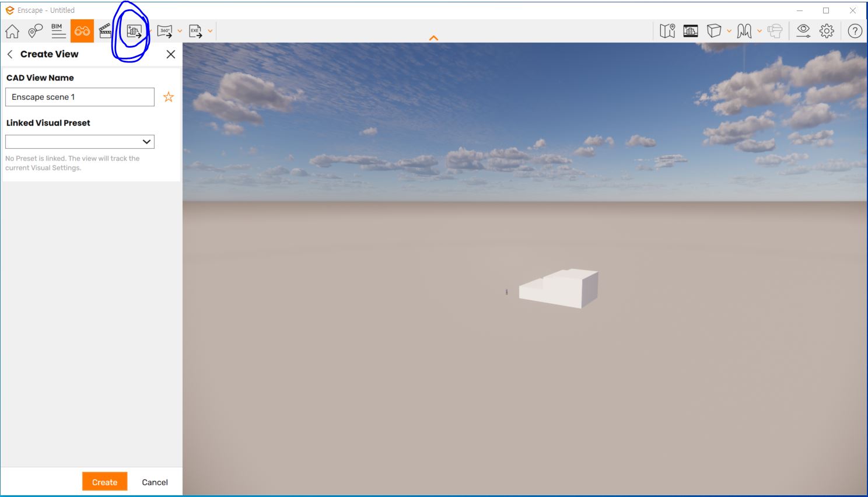Click the VR headset icon
The height and width of the screenshot is (497, 868).
pyautogui.click(x=775, y=31)
